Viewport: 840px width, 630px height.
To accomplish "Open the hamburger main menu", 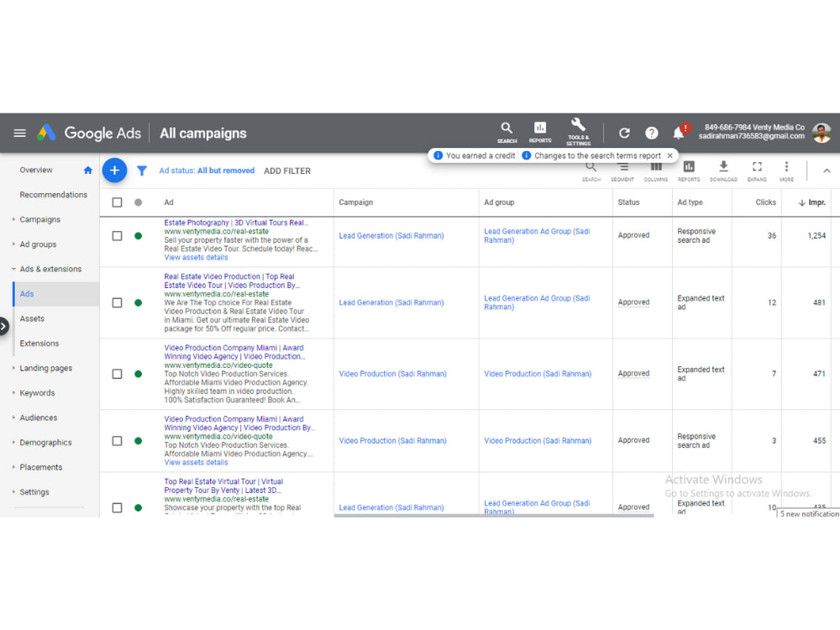I will 20,133.
